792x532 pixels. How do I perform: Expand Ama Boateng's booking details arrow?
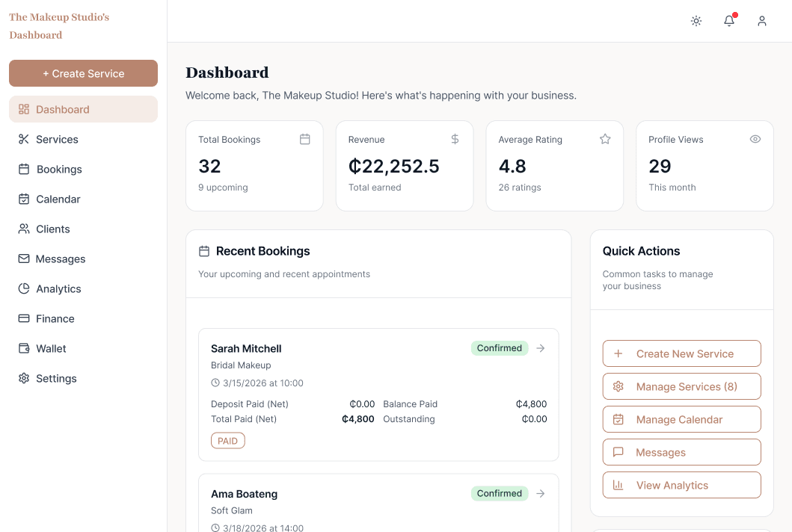point(540,493)
